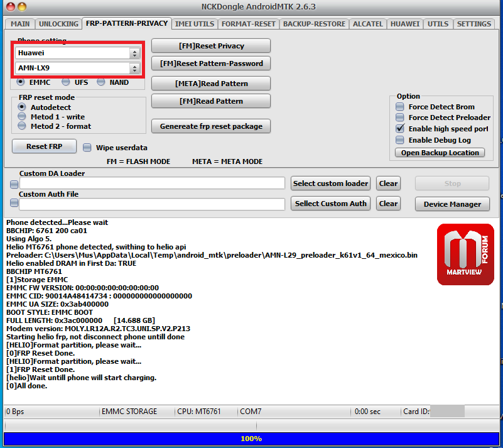Image resolution: width=503 pixels, height=448 pixels.
Task: Click the Device Manager button
Action: (452, 204)
